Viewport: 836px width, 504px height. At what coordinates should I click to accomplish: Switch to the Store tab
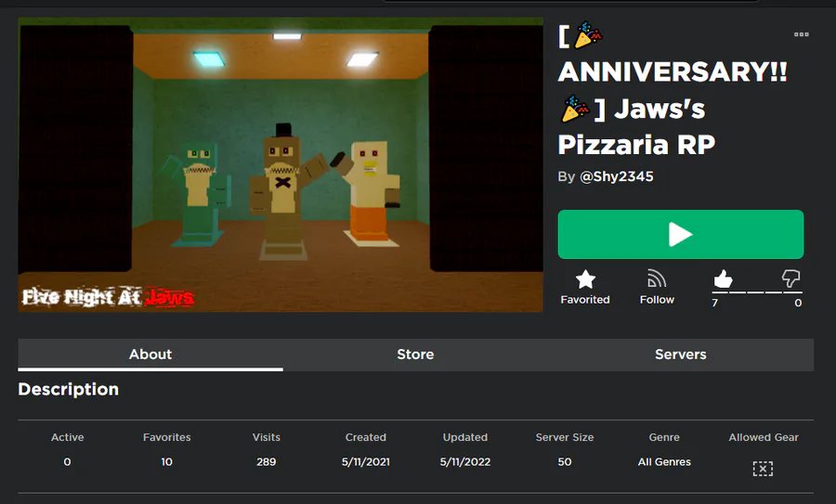click(x=415, y=355)
